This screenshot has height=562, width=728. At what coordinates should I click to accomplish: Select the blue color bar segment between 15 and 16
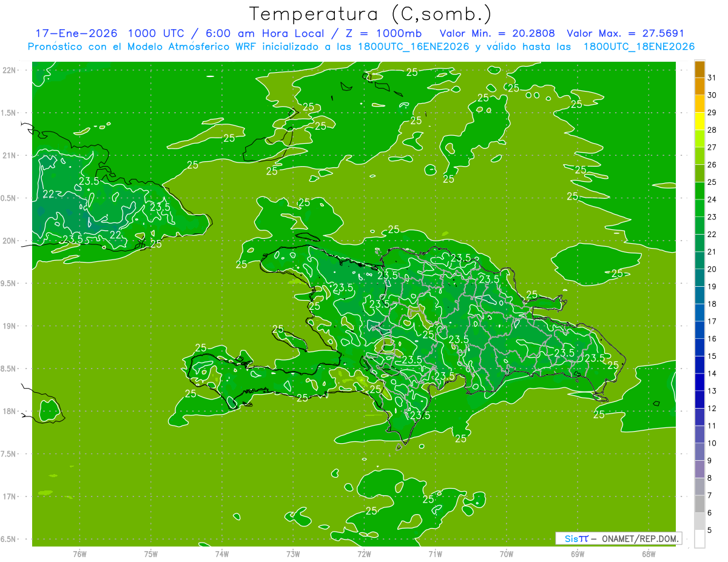click(699, 347)
